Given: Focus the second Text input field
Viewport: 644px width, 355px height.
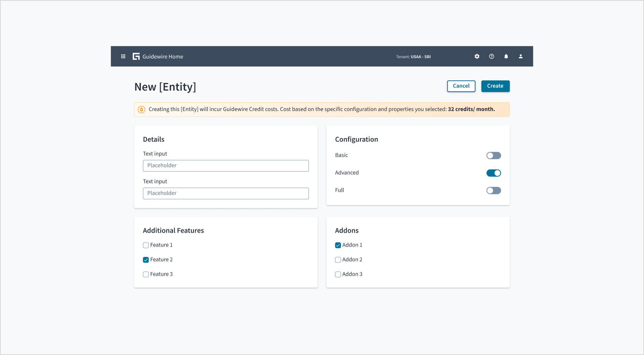Looking at the screenshot, I should (x=226, y=194).
